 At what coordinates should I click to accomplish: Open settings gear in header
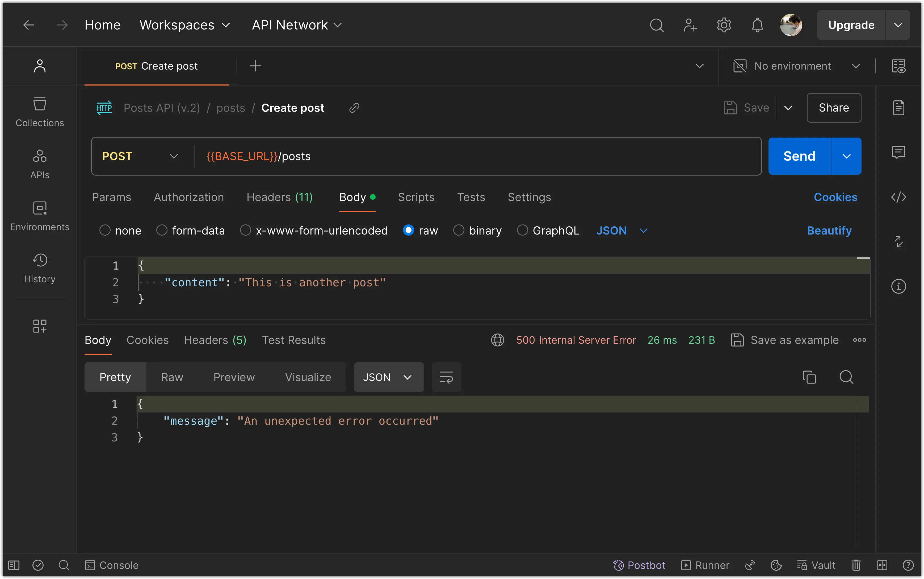[x=724, y=25]
